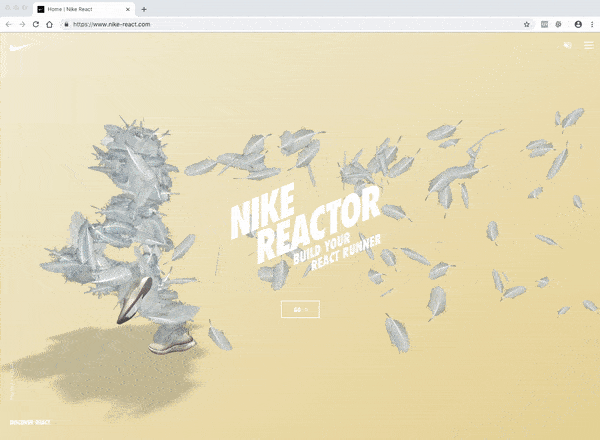Toggle the site sound mute icon

567,46
